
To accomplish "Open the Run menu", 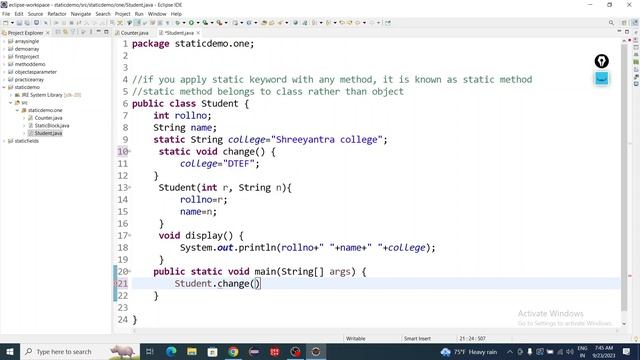I will pos(139,14).
